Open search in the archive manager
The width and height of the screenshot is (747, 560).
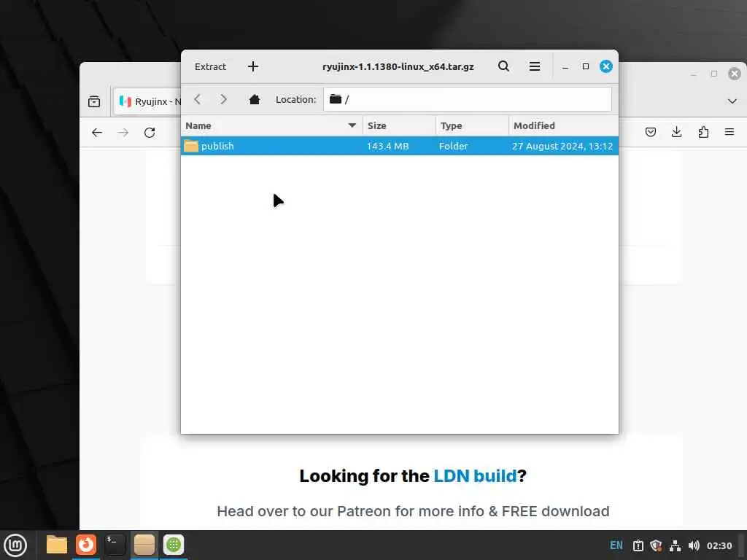coord(503,66)
